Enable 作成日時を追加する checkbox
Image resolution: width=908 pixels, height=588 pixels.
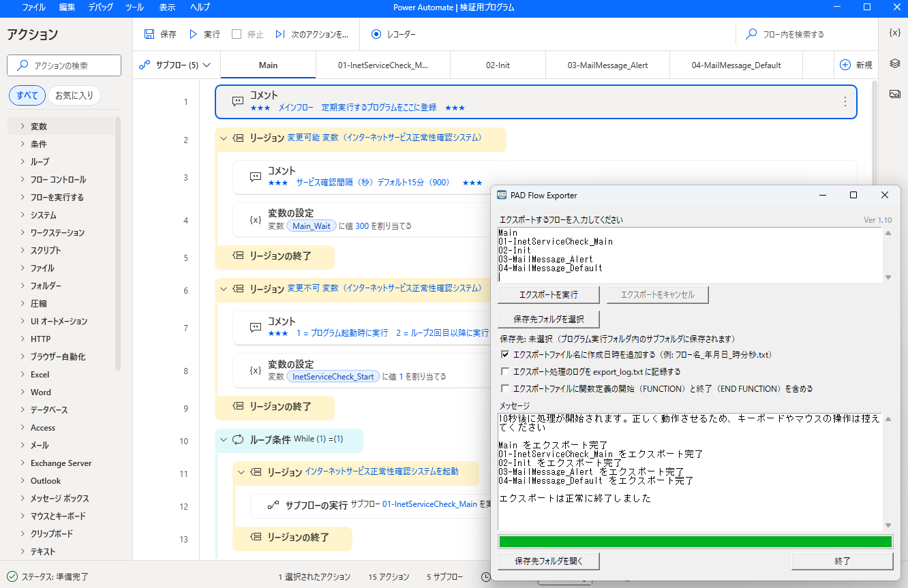pyautogui.click(x=505, y=354)
